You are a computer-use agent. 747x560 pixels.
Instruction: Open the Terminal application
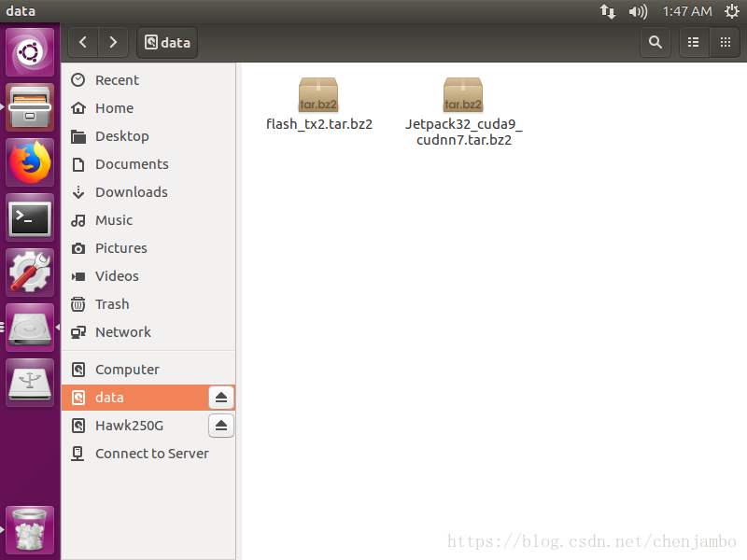click(x=30, y=217)
